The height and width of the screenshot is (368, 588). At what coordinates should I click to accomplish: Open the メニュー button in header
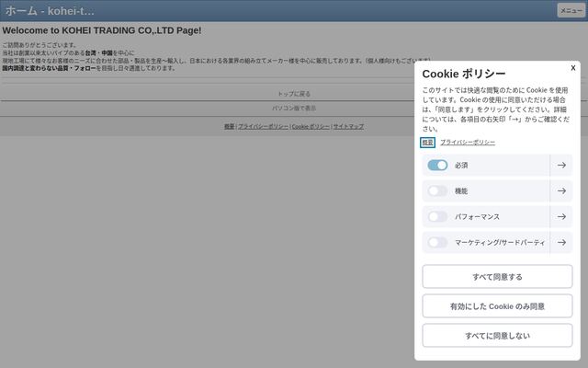point(571,10)
